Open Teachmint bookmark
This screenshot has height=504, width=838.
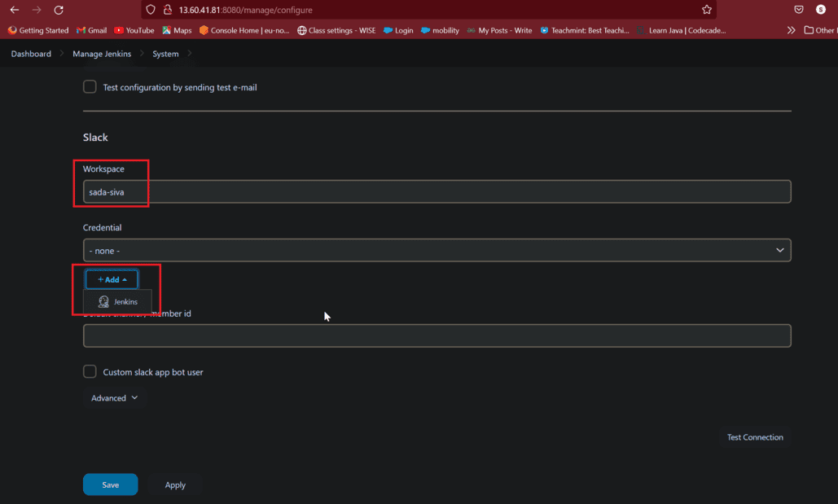(585, 30)
